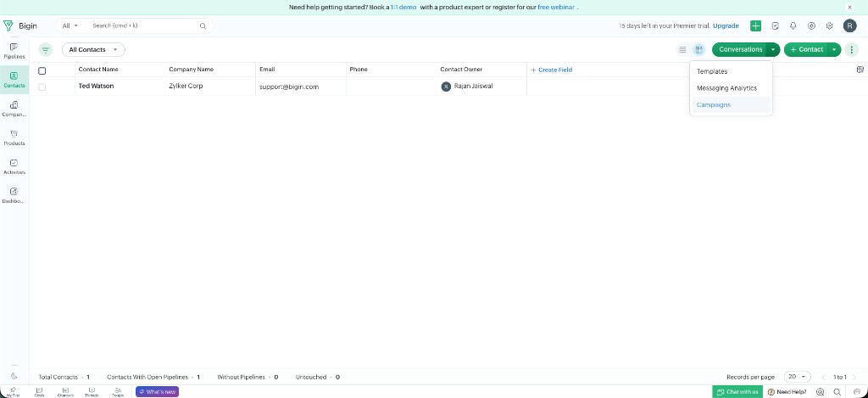Click the green quick-create plus icon
This screenshot has height=398, width=868.
[755, 26]
